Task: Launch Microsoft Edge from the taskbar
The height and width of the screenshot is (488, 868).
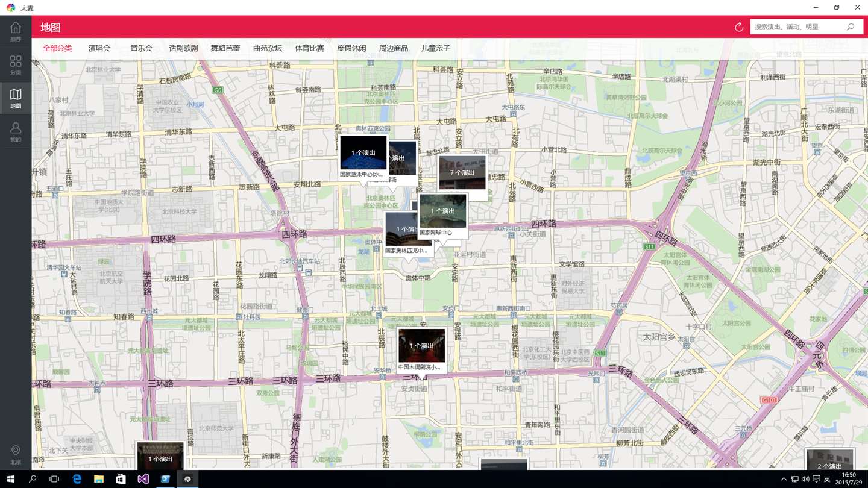Action: click(77, 479)
